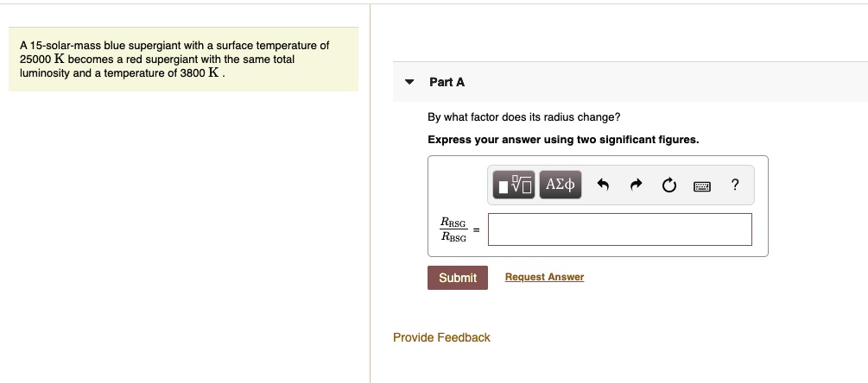
Task: Show keyboard shortcuts icon
Action: 702,185
